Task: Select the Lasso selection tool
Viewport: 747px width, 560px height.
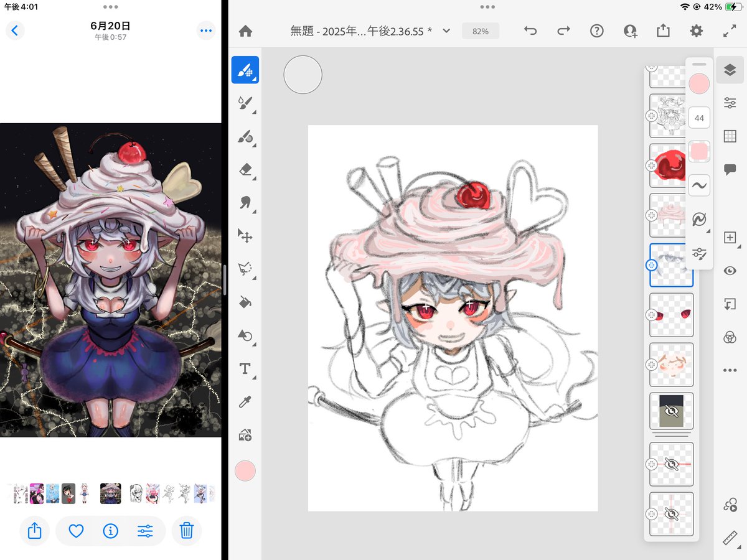Action: pyautogui.click(x=245, y=269)
